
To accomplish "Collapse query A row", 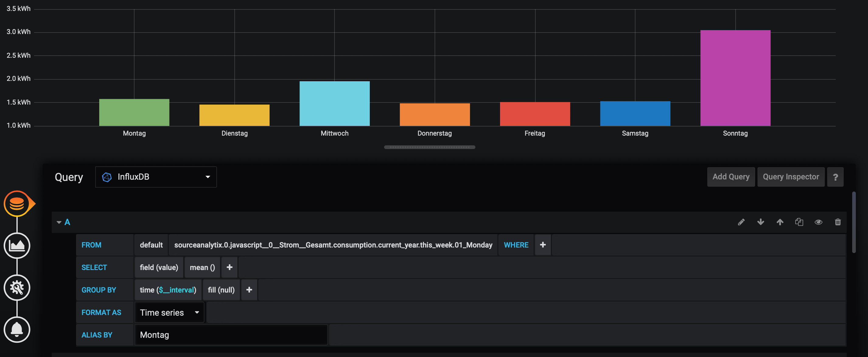I will (x=59, y=222).
